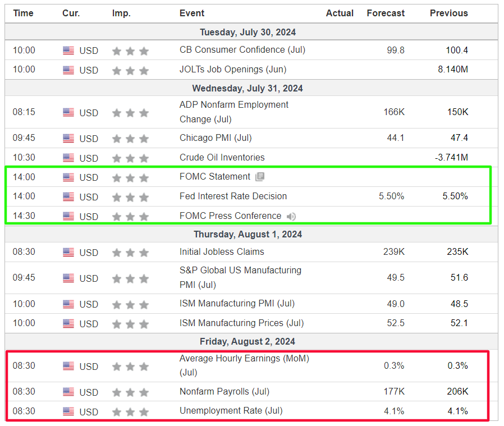Open FOMC Press Conference event link

(x=231, y=216)
